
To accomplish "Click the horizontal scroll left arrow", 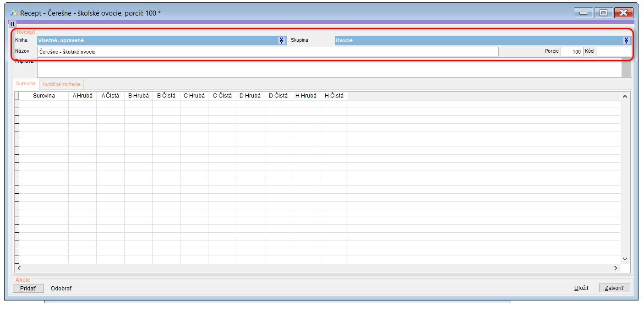I will [x=19, y=268].
